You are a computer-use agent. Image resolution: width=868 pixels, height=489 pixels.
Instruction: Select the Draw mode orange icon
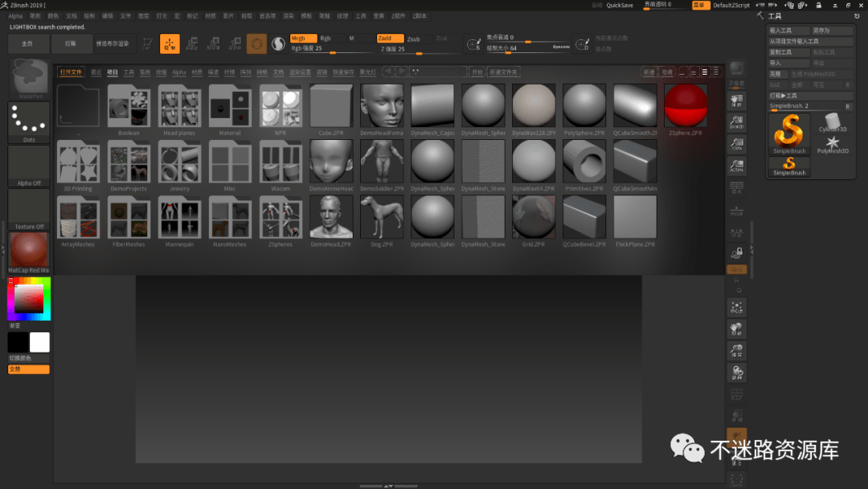(170, 43)
